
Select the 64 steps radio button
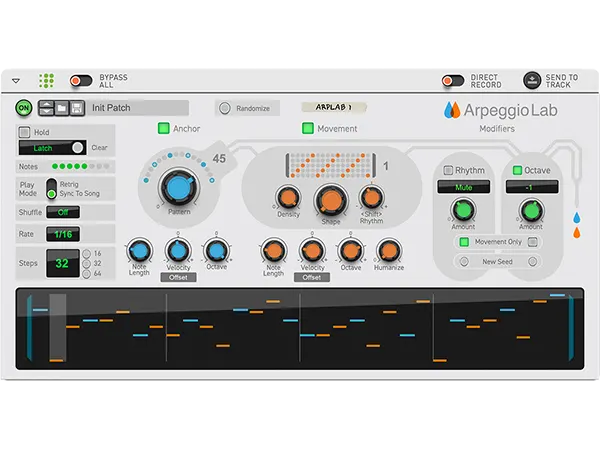pos(87,274)
